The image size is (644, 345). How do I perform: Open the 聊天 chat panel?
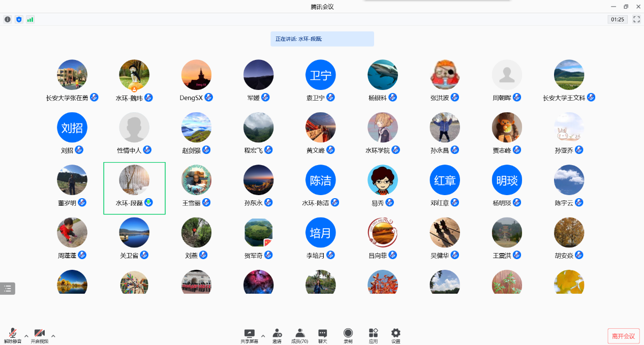[322, 335]
